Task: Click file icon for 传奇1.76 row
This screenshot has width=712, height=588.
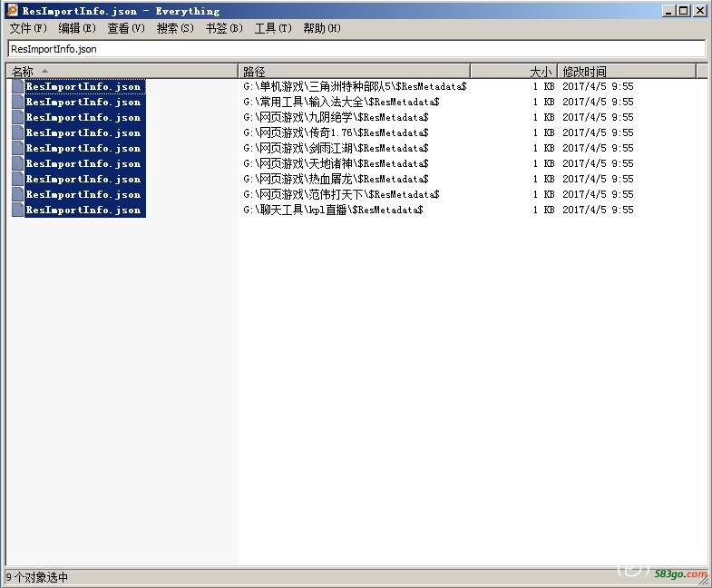Action: point(18,132)
